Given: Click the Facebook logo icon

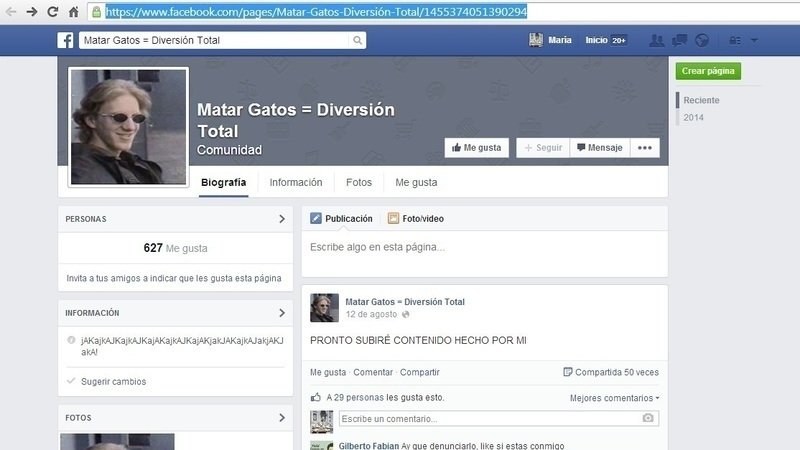Looking at the screenshot, I should [x=65, y=41].
